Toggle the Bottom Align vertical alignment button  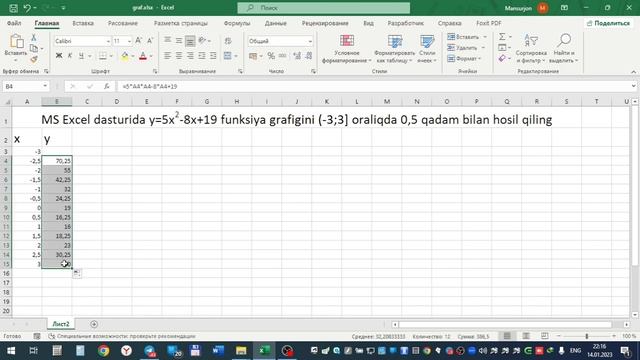[190, 41]
